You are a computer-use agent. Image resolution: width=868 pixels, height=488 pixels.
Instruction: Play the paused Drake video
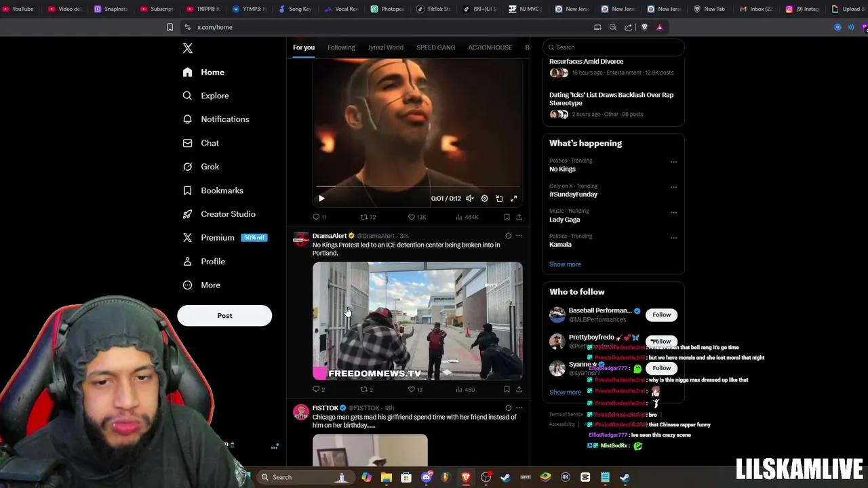point(321,199)
